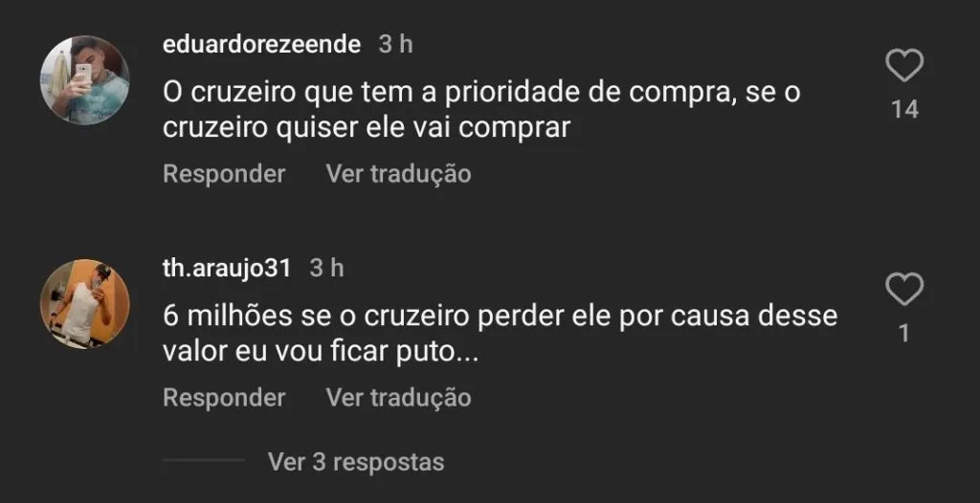
Task: View the 1 like count on second comment
Action: pyautogui.click(x=904, y=333)
